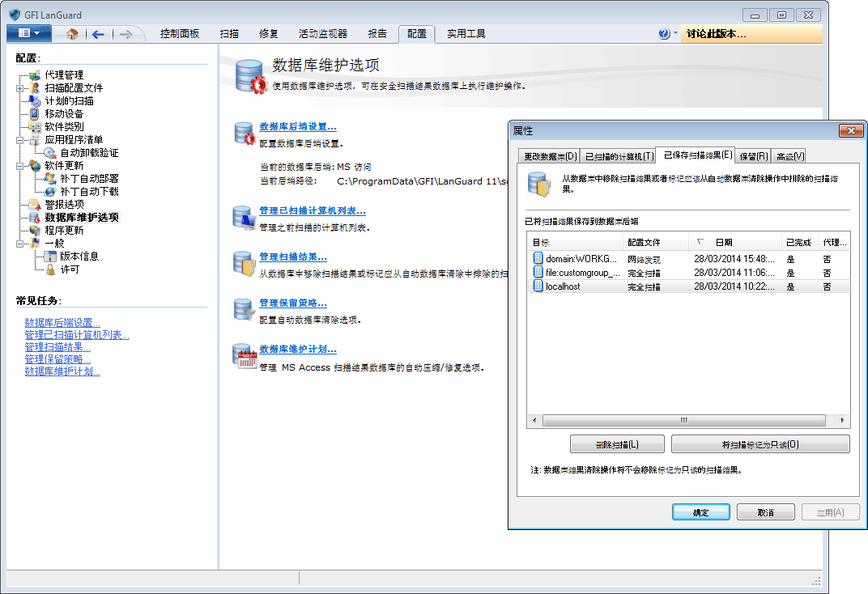Open 管理扫描结果 in common tasks

tap(57, 347)
